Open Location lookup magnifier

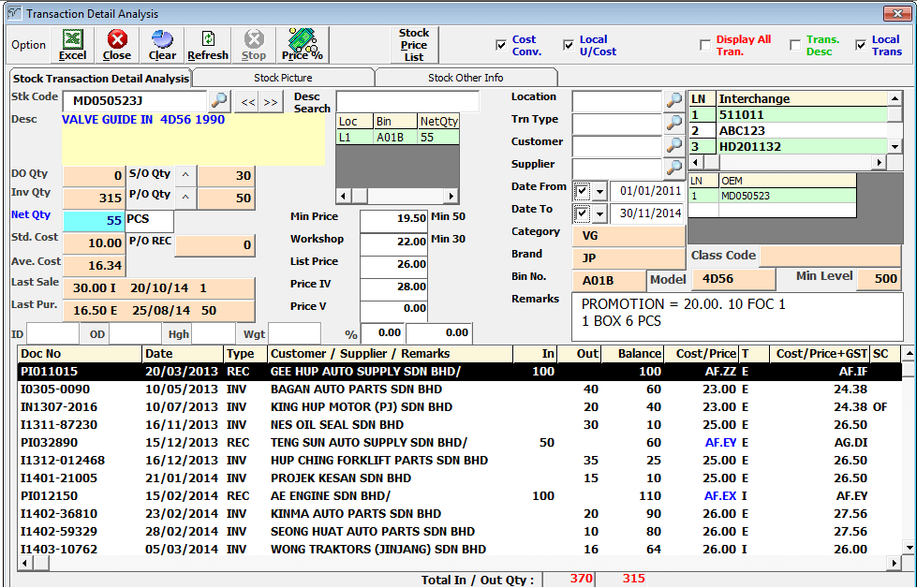pyautogui.click(x=673, y=100)
